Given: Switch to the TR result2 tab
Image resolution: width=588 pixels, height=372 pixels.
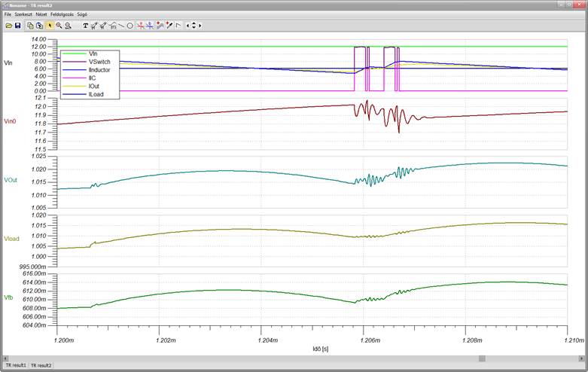Looking at the screenshot, I should click(41, 365).
